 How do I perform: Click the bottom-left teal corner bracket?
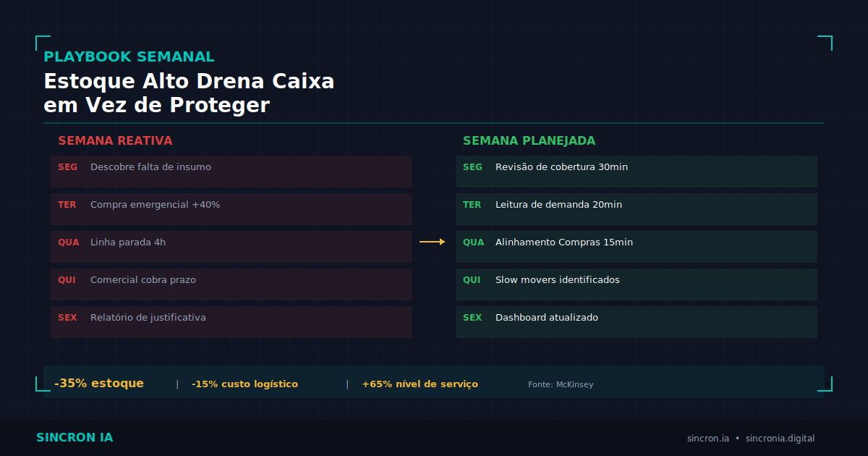[43, 384]
